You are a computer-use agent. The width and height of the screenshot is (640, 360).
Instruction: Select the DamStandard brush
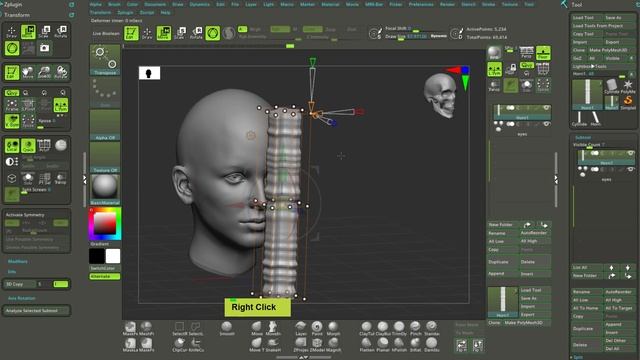[x=431, y=345]
